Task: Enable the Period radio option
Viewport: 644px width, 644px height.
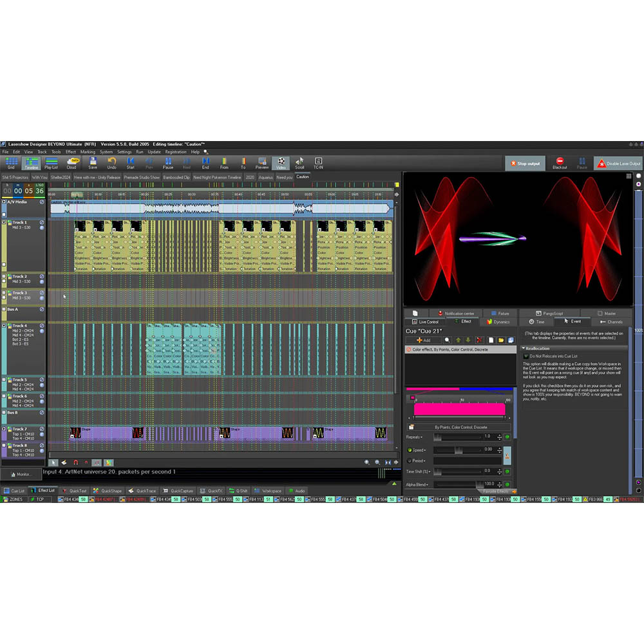Action: point(410,461)
